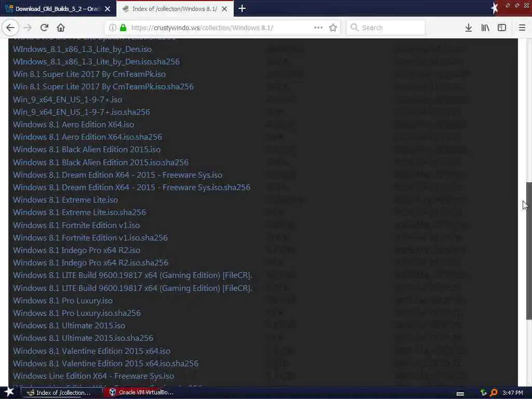Viewport: 532px width, 399px height.
Task: Click the network tray icon
Action: (484, 393)
